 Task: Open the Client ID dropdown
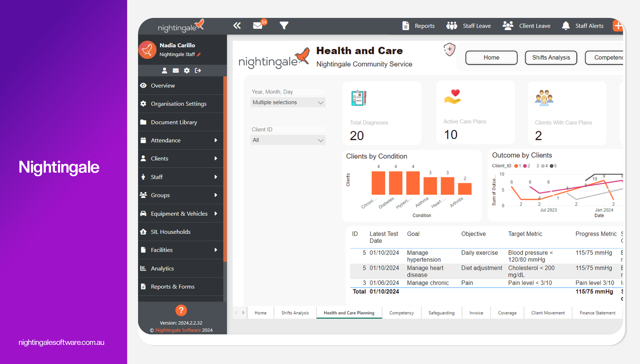point(288,140)
